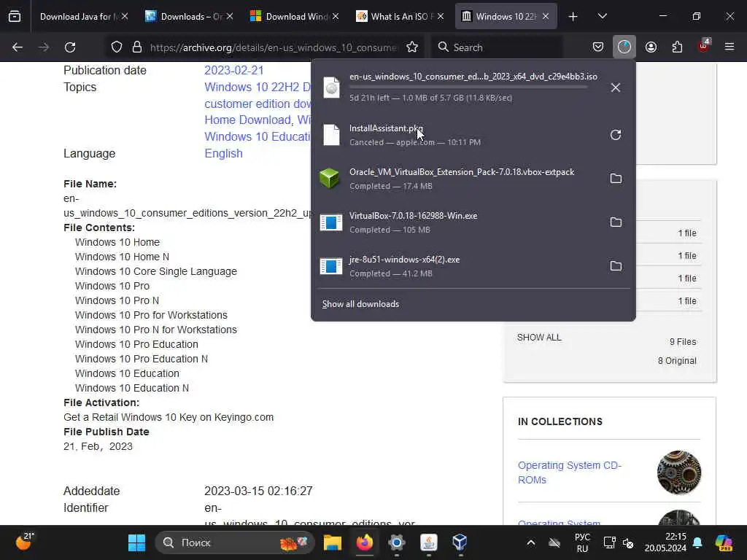Open the extensions puzzle icon
This screenshot has height=560, width=747.
tap(677, 47)
